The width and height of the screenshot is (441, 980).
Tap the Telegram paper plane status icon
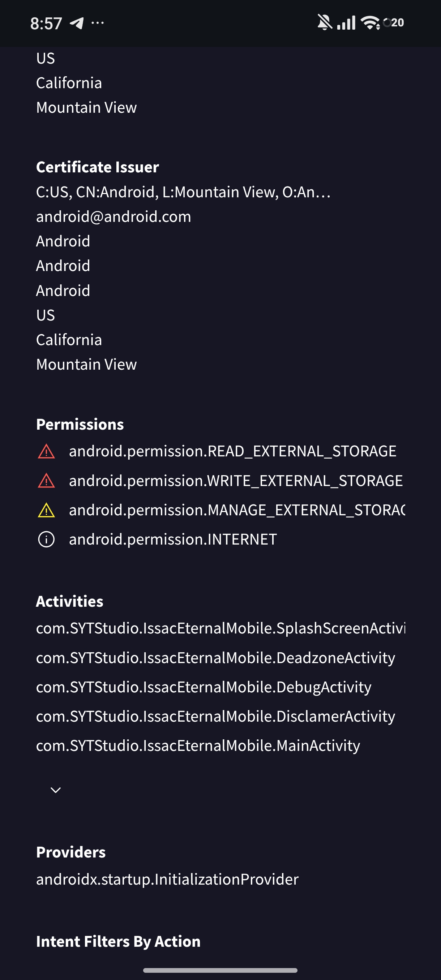(77, 23)
